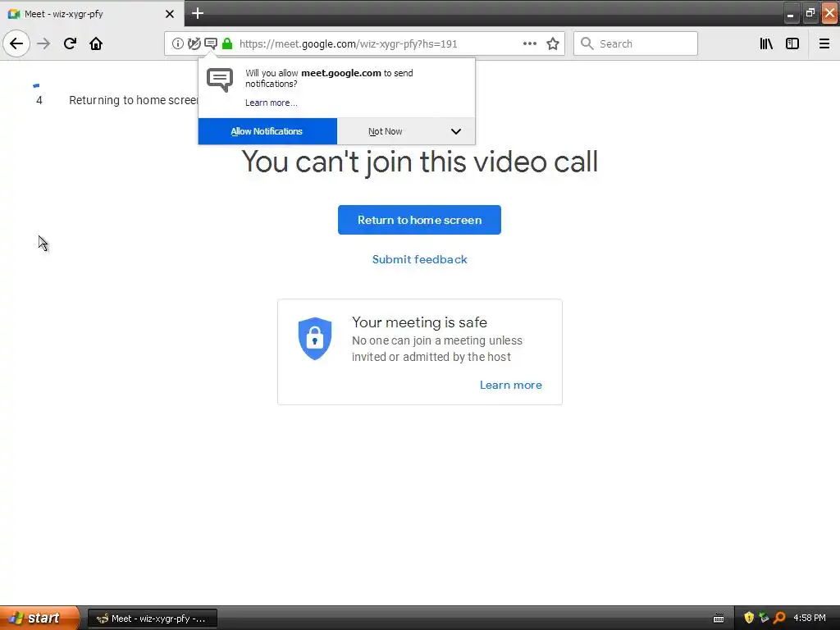Screen dimensions: 840x630
Task: Click the blue shield lock icon
Action: coord(315,339)
